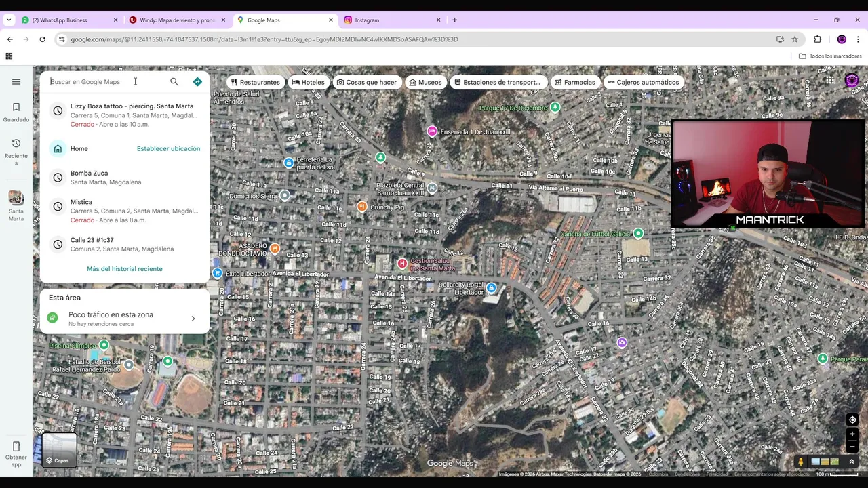This screenshot has width=868, height=488.
Task: Click the Dollarcity Portal Libertador pin
Action: click(x=491, y=288)
